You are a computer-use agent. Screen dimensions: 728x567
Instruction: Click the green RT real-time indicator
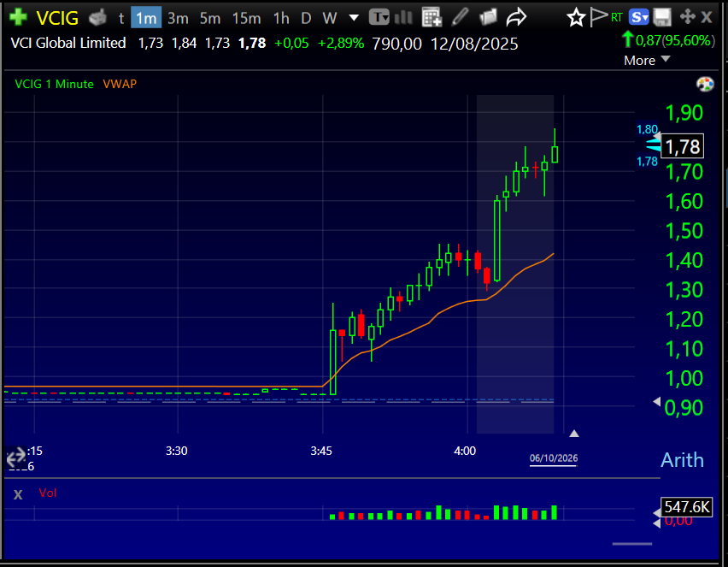click(617, 18)
